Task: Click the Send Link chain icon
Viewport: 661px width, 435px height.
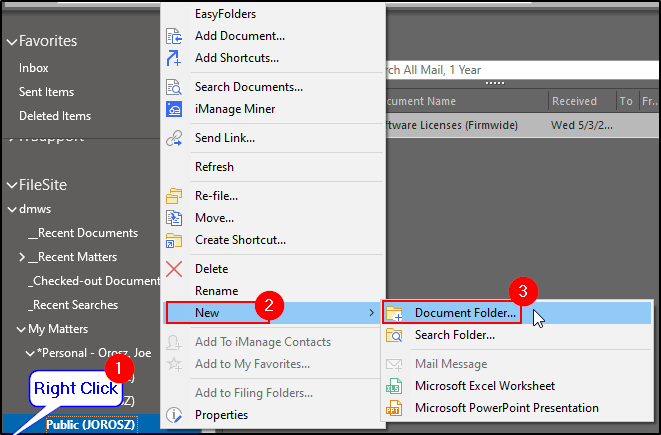Action: 174,138
